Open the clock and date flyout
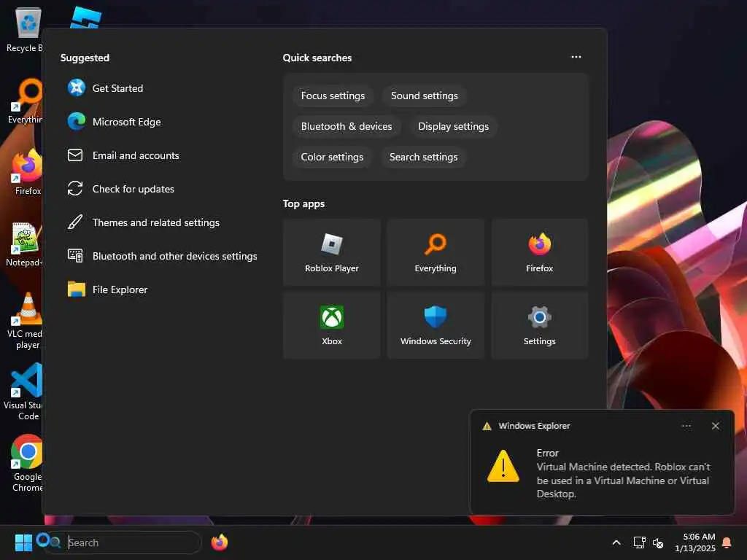The width and height of the screenshot is (747, 560). (695, 542)
